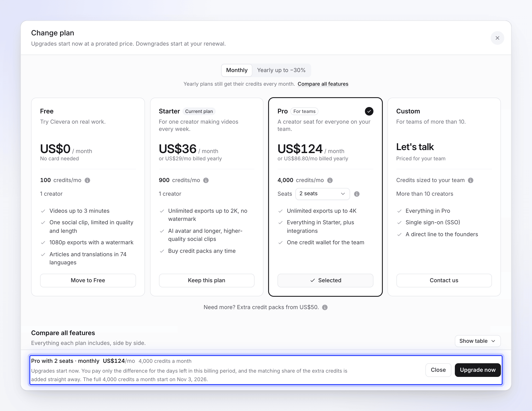Click 'More than 10 creators' text

click(x=425, y=194)
